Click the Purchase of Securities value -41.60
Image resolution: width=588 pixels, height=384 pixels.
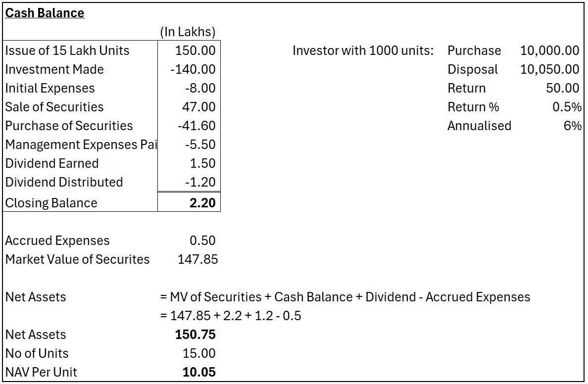196,126
